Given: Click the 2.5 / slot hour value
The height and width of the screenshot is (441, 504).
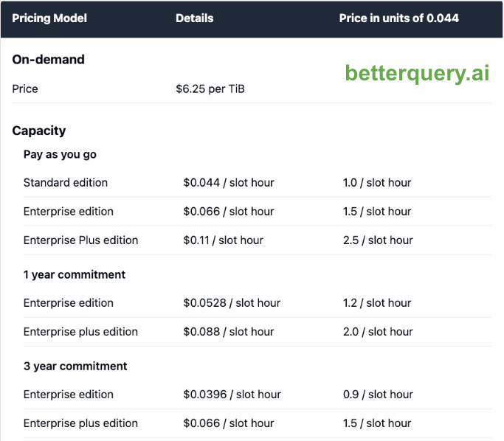Looking at the screenshot, I should (x=378, y=240).
